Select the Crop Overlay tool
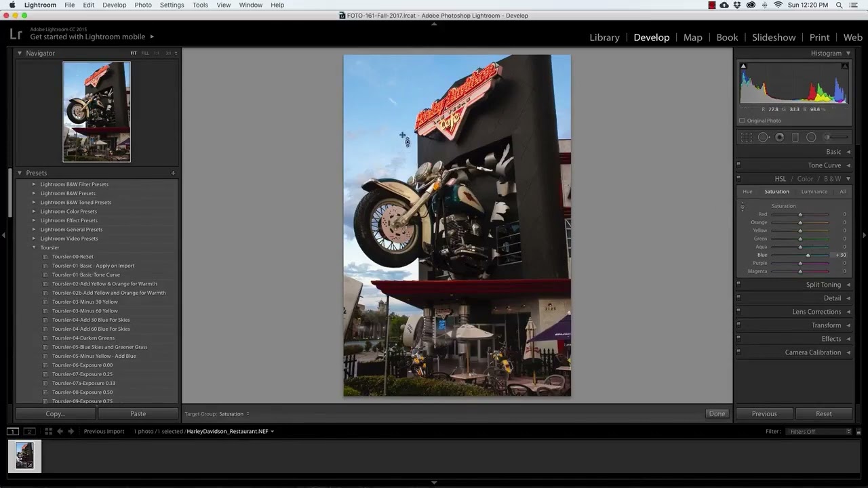Screen dimensions: 868x488 746,137
